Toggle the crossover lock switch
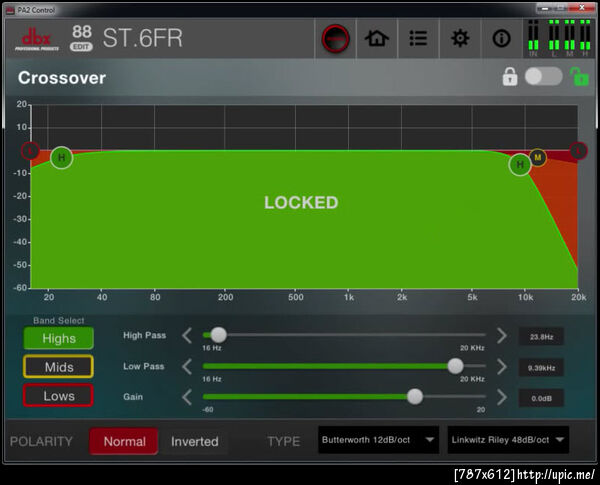 point(543,77)
